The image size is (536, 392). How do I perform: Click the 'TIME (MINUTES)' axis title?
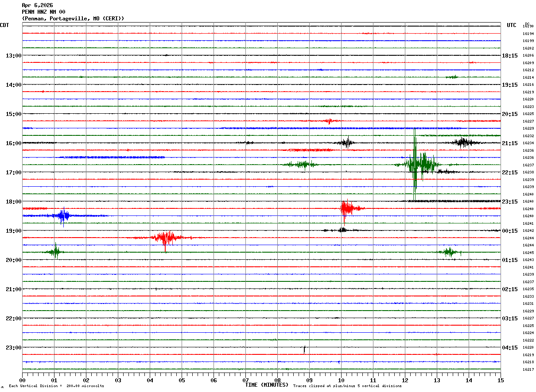tap(267, 385)
